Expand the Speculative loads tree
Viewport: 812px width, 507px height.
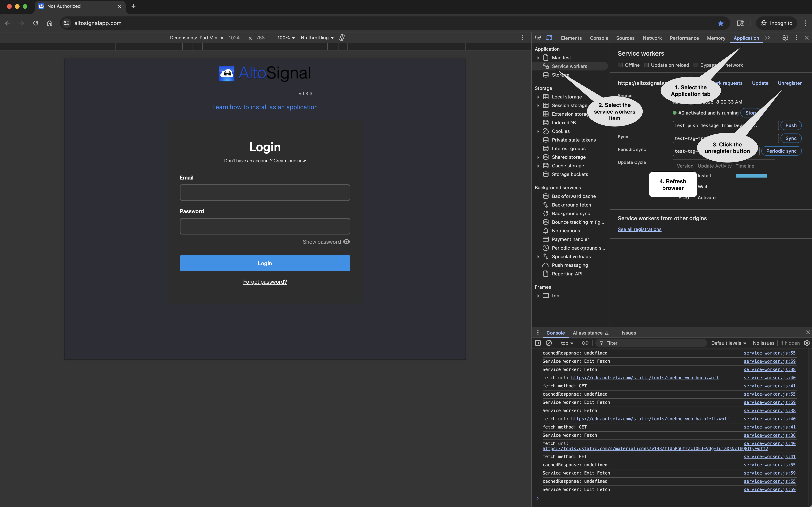[x=538, y=256]
